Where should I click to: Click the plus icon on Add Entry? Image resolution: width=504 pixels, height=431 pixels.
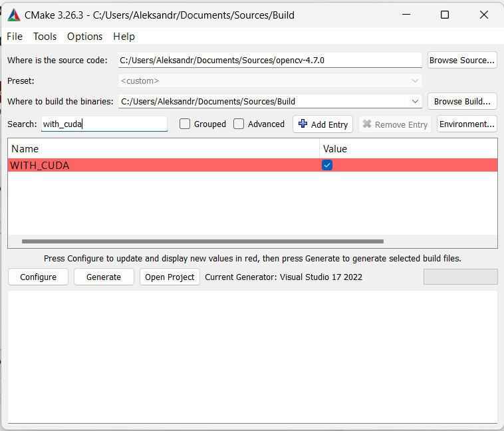pos(303,124)
